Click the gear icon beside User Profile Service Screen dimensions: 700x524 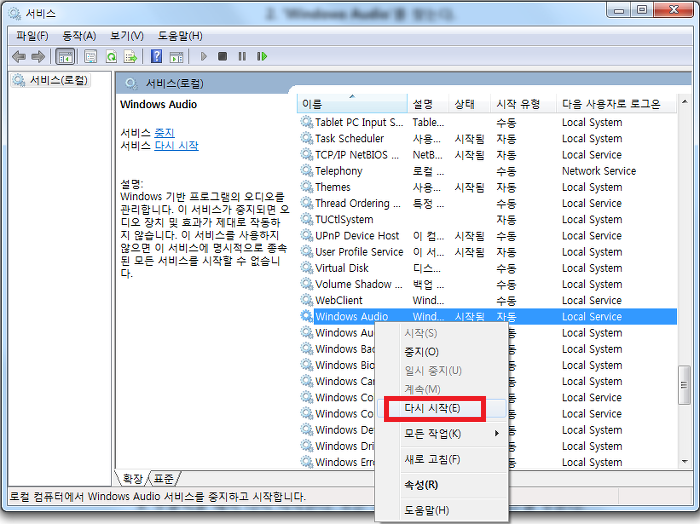tap(306, 252)
